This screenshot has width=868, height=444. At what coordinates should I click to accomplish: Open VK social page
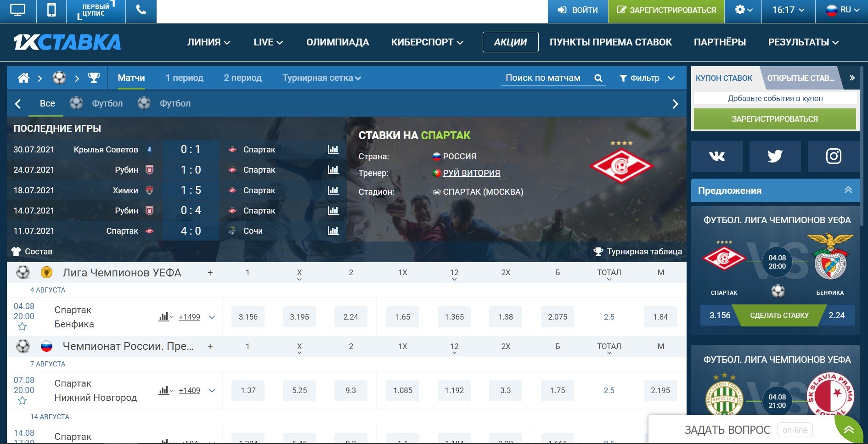pyautogui.click(x=717, y=156)
